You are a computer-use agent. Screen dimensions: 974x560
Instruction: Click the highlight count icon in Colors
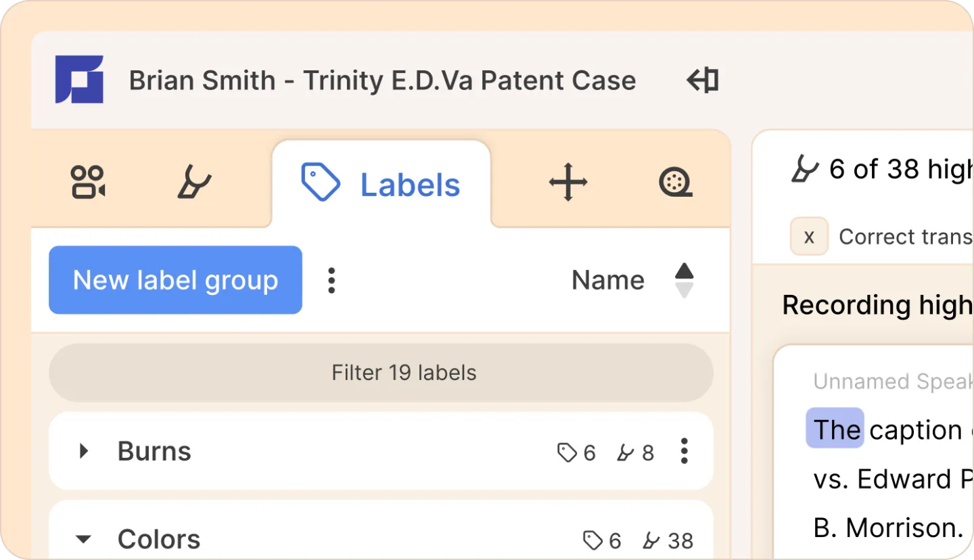[x=651, y=540]
